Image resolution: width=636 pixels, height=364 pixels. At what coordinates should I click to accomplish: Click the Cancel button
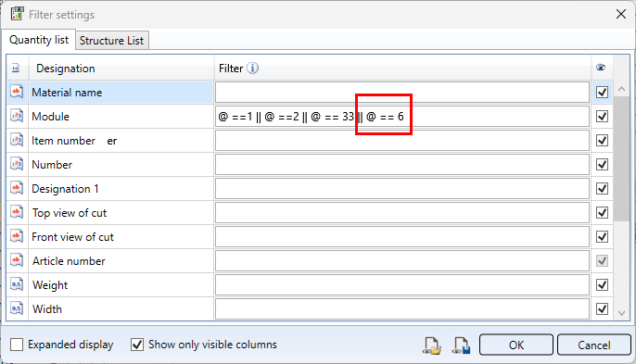pyautogui.click(x=593, y=345)
